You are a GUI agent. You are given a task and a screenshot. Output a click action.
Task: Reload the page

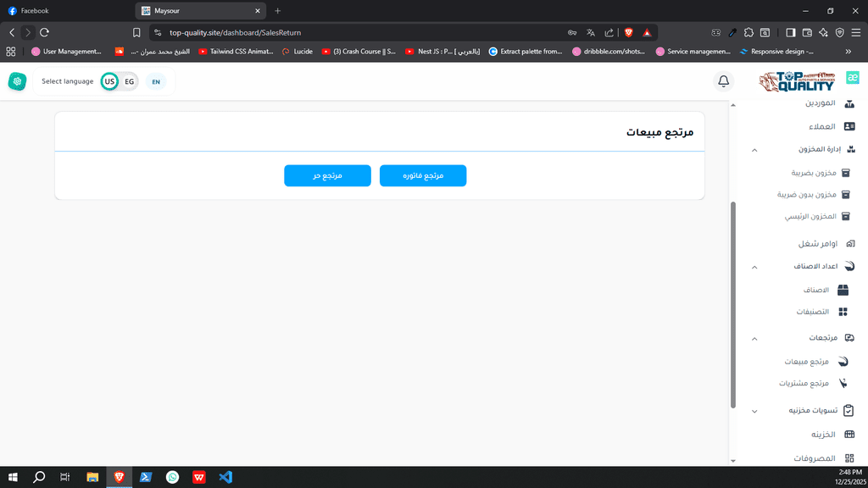(x=44, y=33)
